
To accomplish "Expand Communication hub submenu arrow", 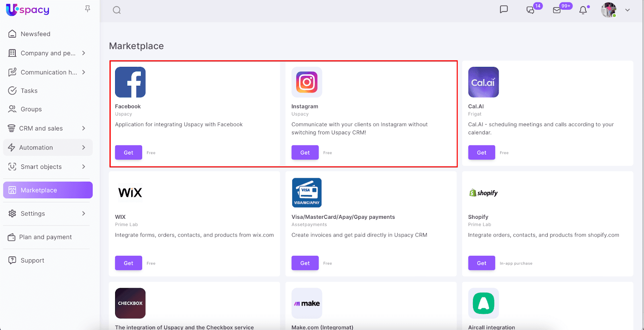I will (84, 72).
